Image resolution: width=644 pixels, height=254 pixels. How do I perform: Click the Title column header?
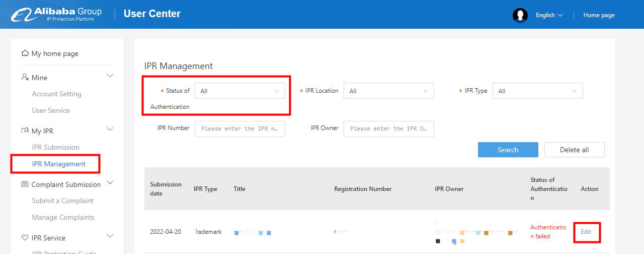(239, 189)
